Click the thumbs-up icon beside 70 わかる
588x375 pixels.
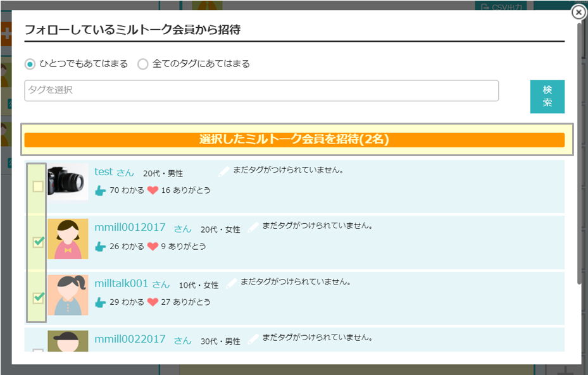point(100,191)
